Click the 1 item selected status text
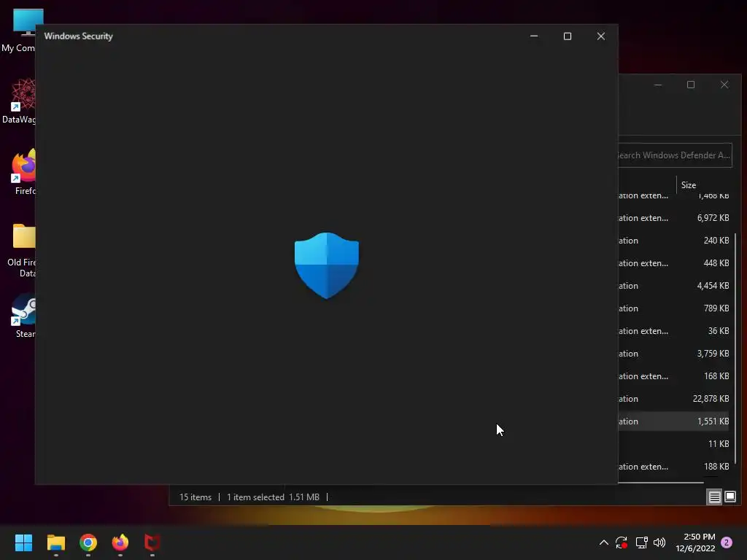747x560 pixels. (255, 497)
